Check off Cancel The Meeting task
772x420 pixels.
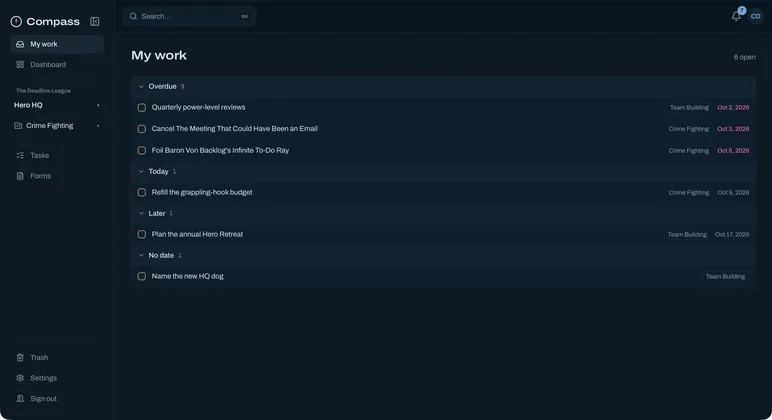(142, 129)
